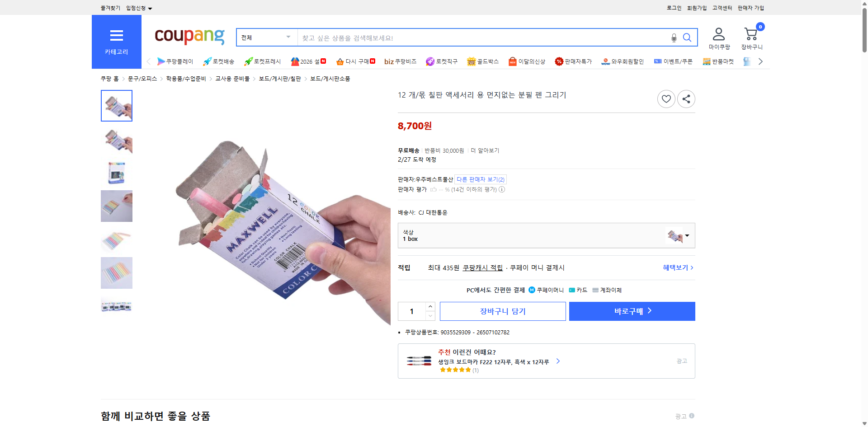Viewport: 868px width, 427px height.
Task: Expand the 입점신청 dropdown in the top bar
Action: (138, 8)
